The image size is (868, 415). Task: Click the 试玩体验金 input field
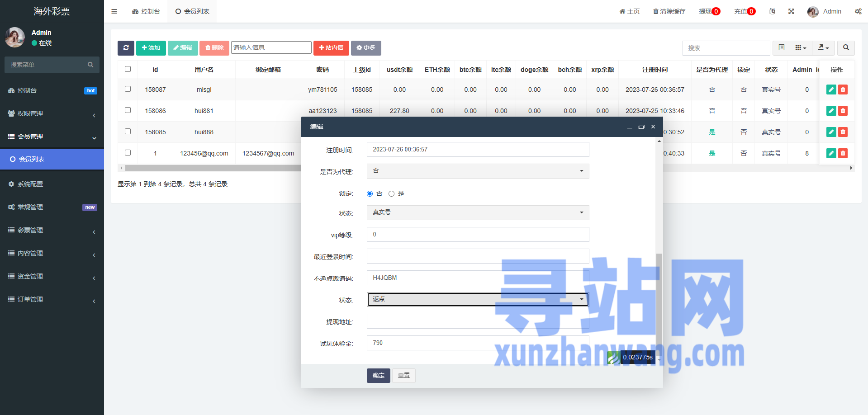click(478, 343)
